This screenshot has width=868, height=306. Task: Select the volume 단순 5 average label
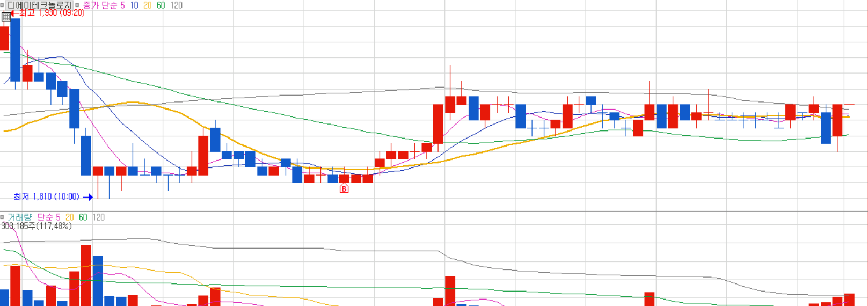(x=48, y=217)
